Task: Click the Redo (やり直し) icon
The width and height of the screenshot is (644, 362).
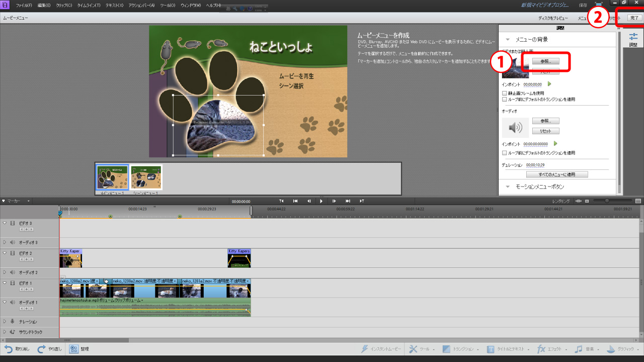Action: pyautogui.click(x=42, y=349)
